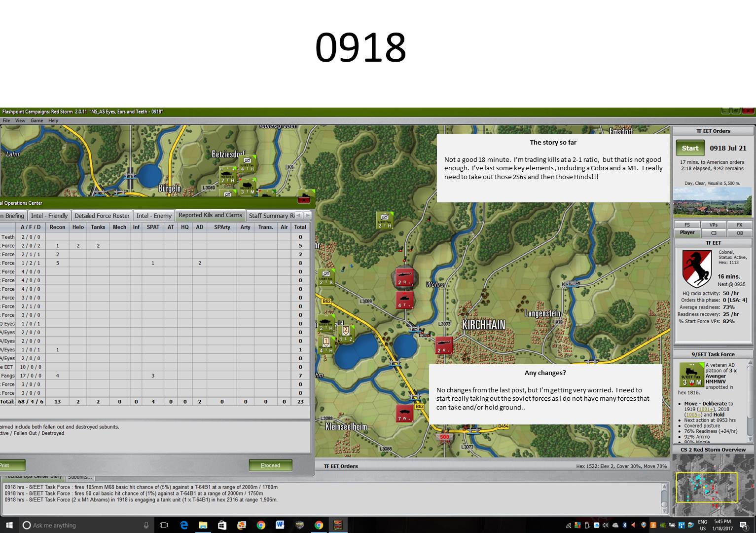This screenshot has width=756, height=533.
Task: Close the Tactical Operations Center dialog
Action: coord(303,200)
